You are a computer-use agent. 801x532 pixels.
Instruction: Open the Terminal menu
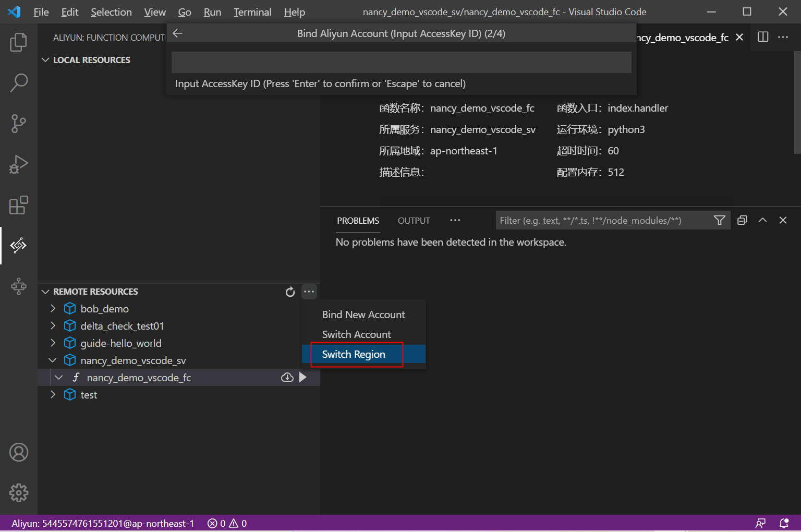pos(252,12)
